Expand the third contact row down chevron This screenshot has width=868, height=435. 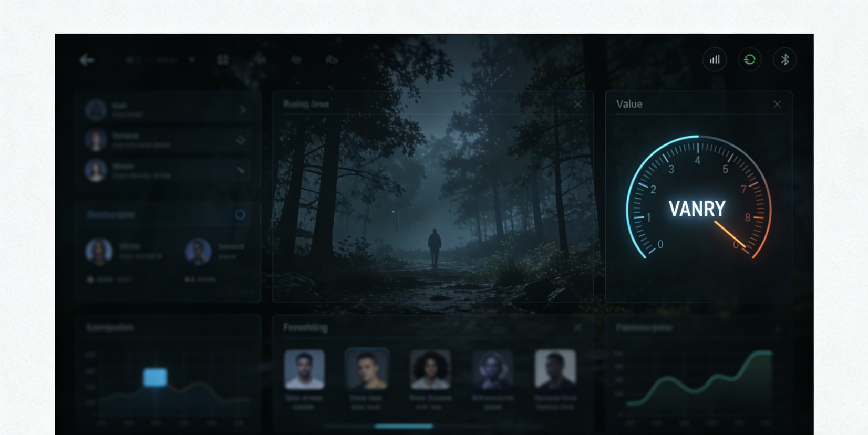click(241, 170)
